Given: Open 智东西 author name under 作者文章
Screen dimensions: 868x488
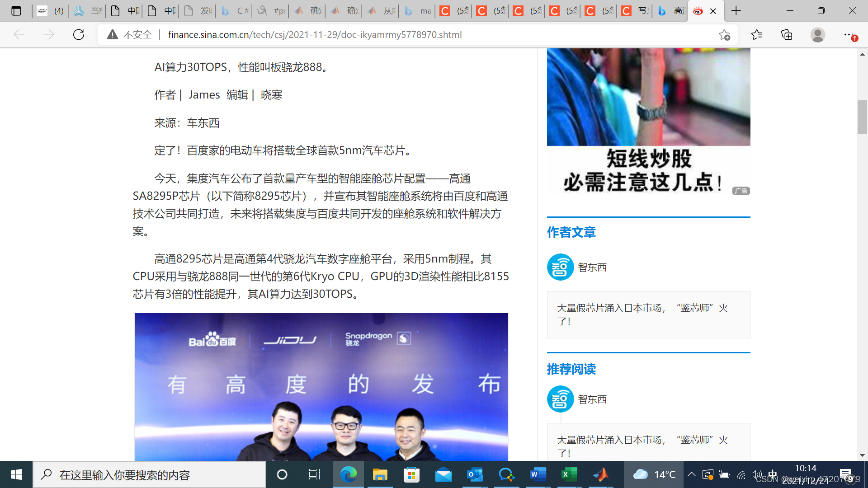Looking at the screenshot, I should pos(592,267).
